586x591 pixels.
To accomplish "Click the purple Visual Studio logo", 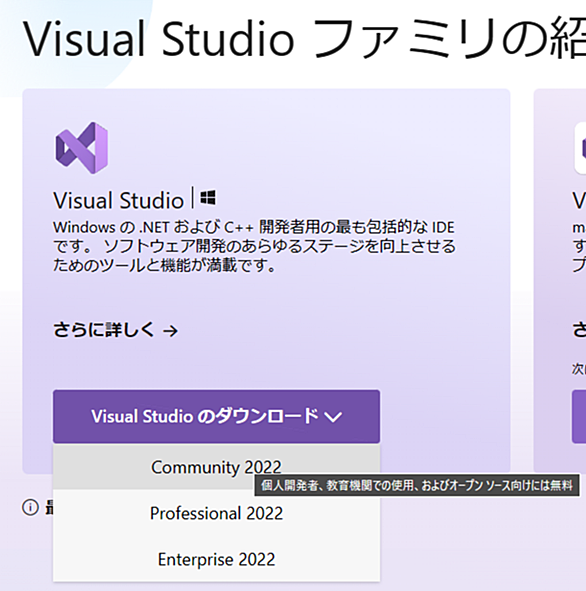I will pos(82,148).
